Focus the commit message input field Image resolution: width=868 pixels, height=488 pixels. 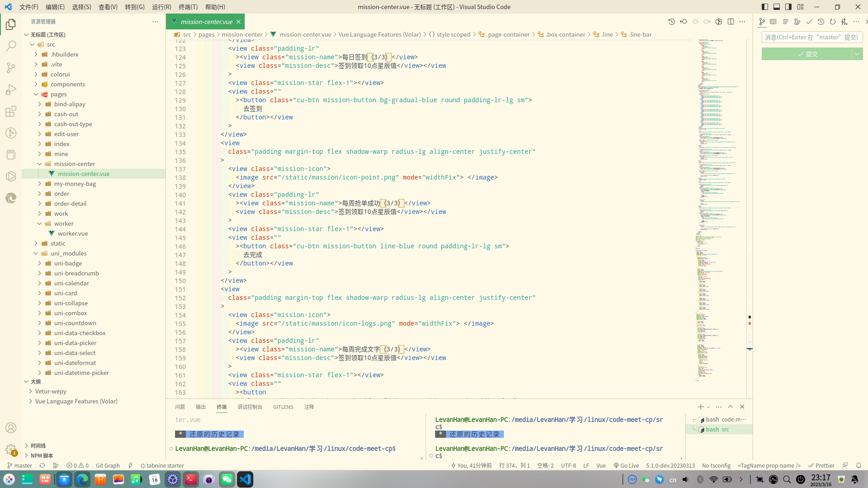(811, 37)
